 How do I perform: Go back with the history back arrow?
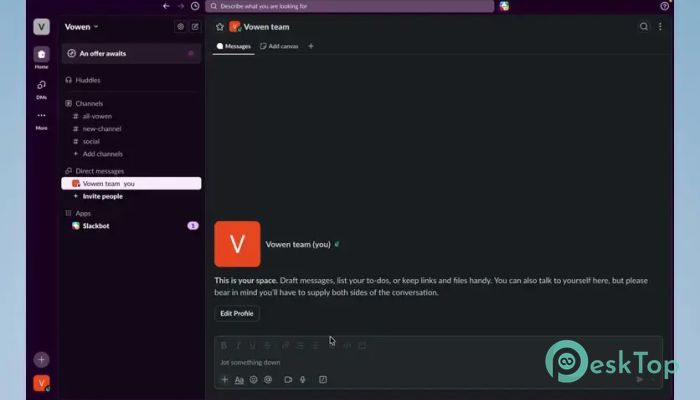point(166,6)
